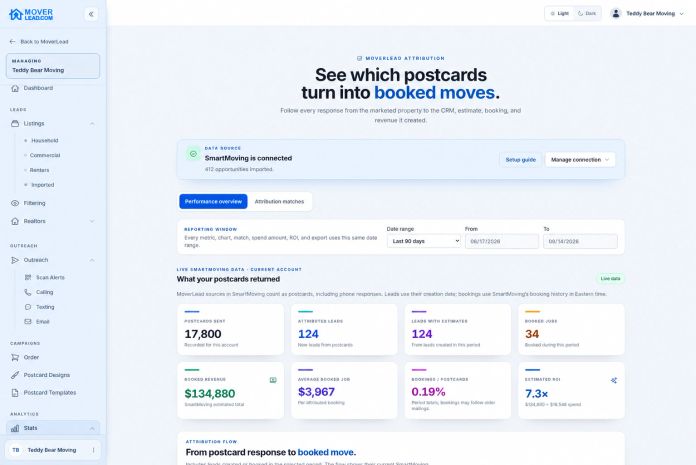Open Household listings
The width and height of the screenshot is (696, 465).
tap(44, 141)
